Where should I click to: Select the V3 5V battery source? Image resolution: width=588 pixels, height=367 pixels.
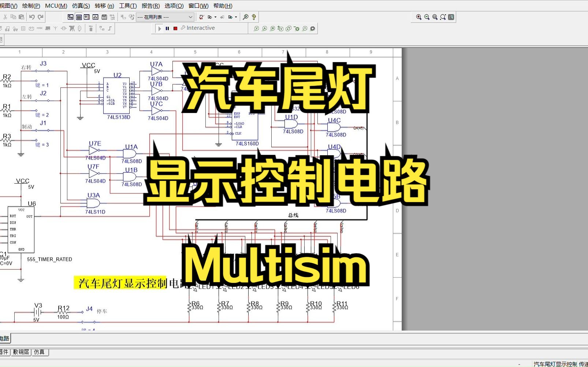[37, 312]
